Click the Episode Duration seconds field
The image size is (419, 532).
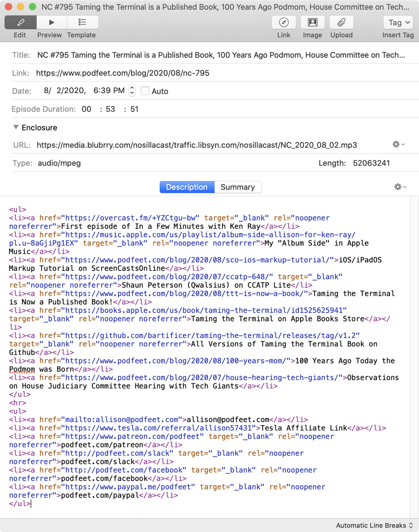click(x=134, y=109)
